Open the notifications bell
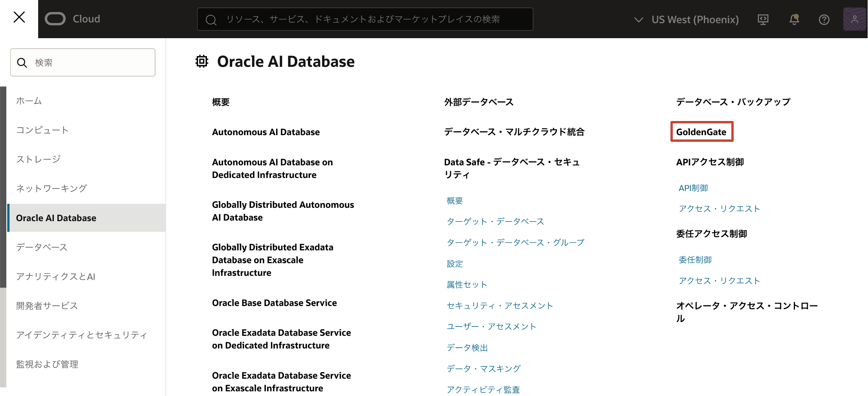This screenshot has width=868, height=396. click(x=794, y=19)
